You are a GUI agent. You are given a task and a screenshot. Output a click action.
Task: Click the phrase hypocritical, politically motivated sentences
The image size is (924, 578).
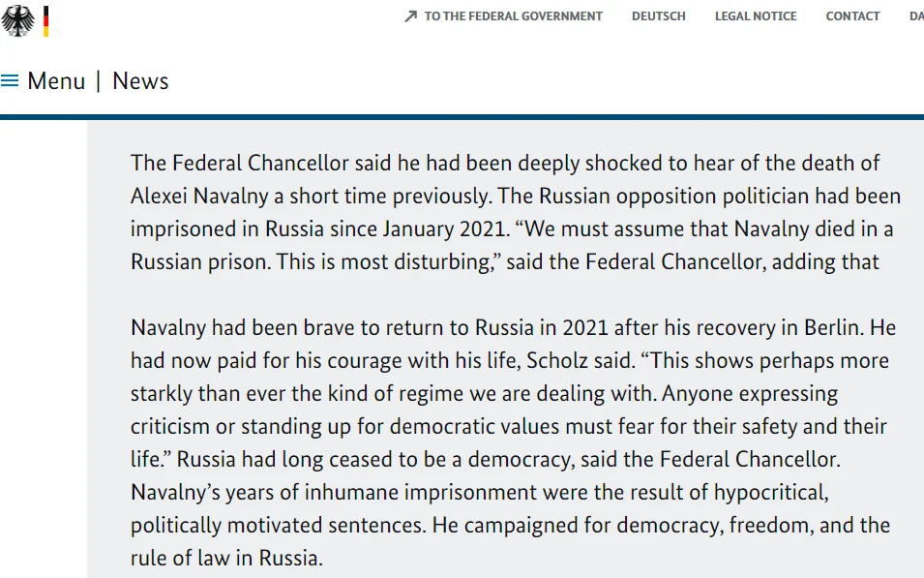click(x=480, y=508)
